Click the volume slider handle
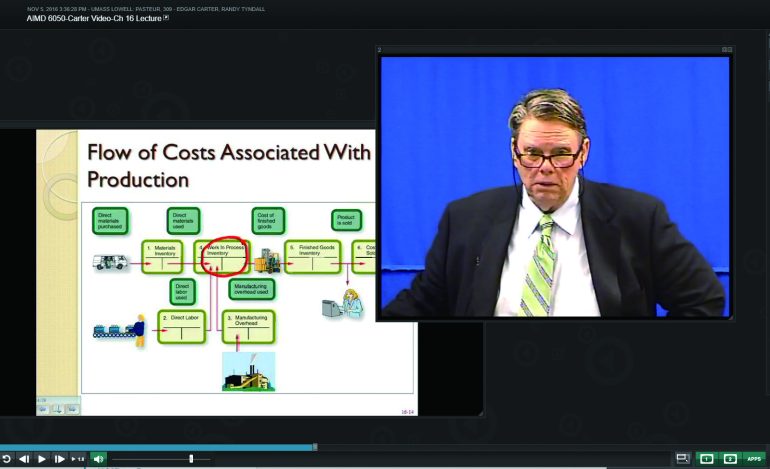Image resolution: width=770 pixels, height=469 pixels. (x=191, y=459)
